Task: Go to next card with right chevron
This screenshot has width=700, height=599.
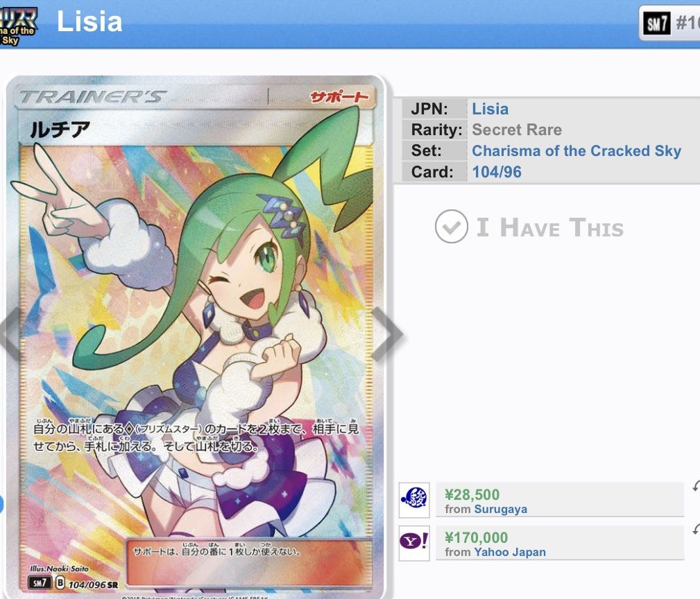Action: click(x=388, y=333)
